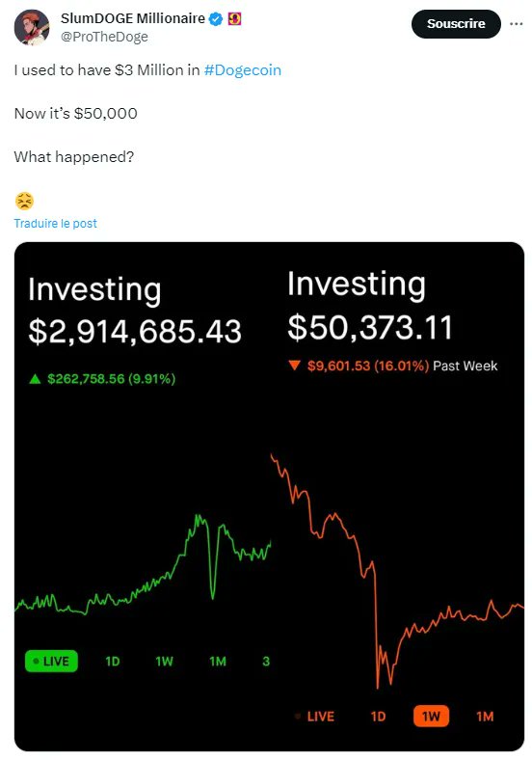
Task: Select the green LIVE range tab
Action: (51, 661)
